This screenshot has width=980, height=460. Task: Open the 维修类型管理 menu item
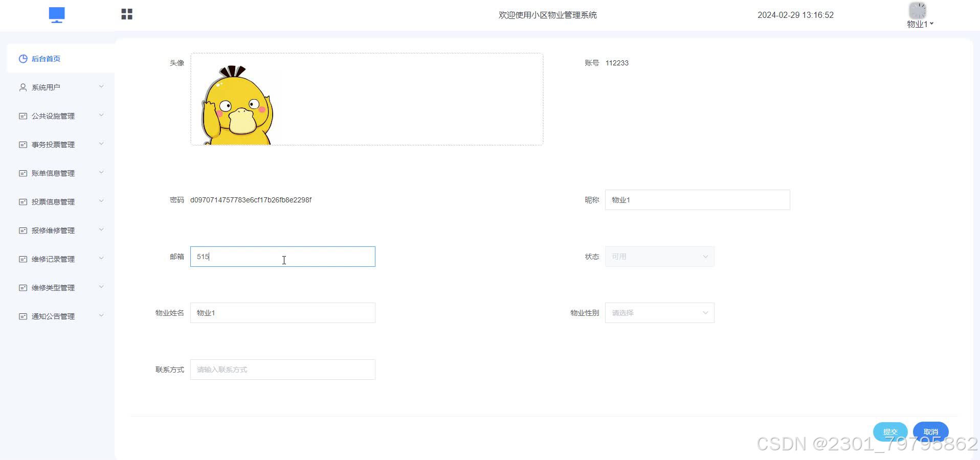pos(61,288)
